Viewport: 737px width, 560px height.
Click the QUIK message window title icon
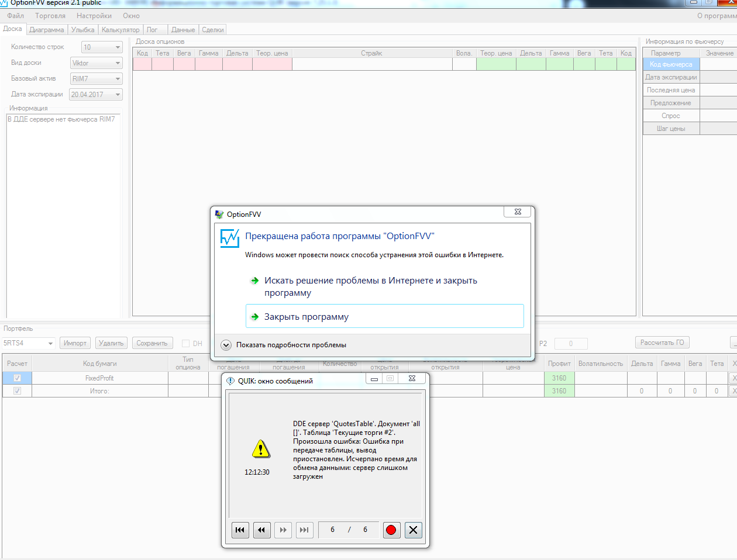pyautogui.click(x=230, y=381)
